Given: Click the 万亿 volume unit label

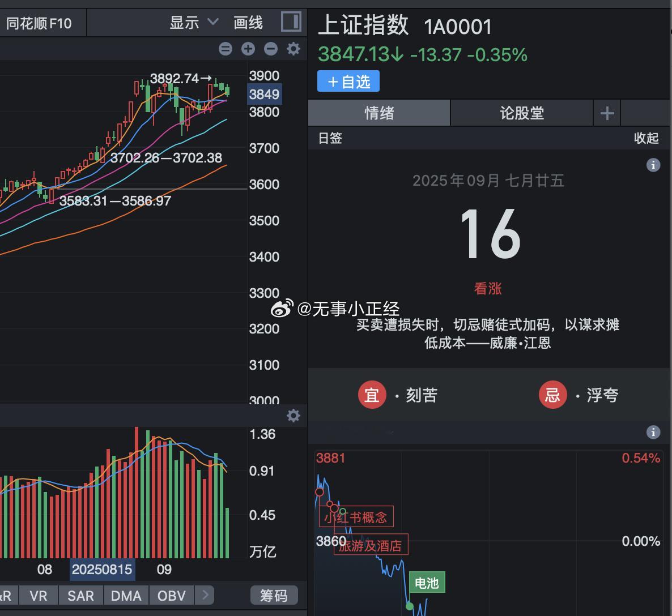Looking at the screenshot, I should coord(263,551).
